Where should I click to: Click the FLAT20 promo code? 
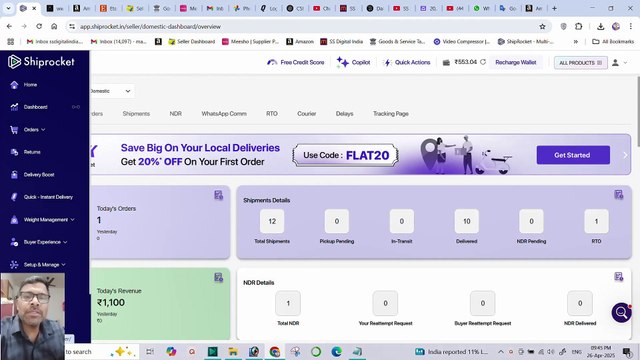pos(367,156)
